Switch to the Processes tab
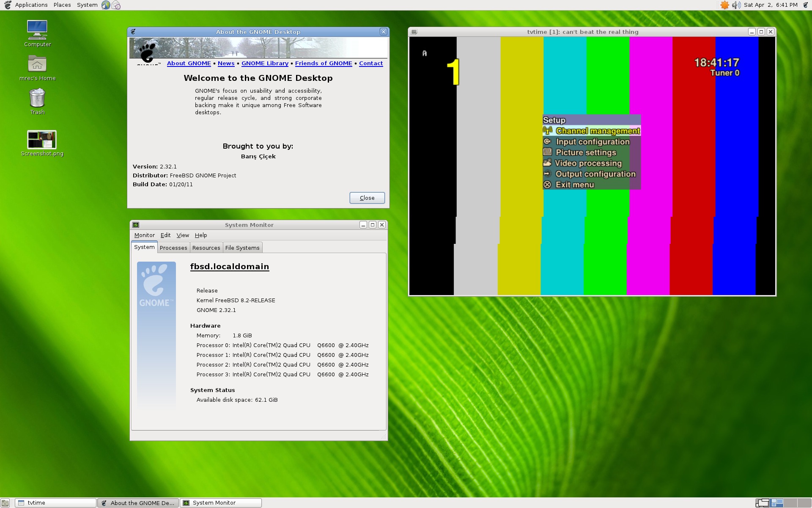The image size is (812, 508). [x=173, y=248]
